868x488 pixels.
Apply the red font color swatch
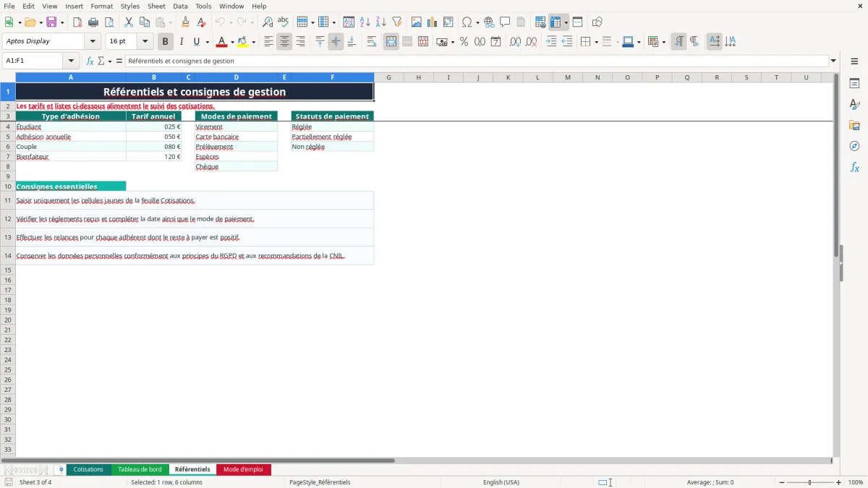coord(222,42)
